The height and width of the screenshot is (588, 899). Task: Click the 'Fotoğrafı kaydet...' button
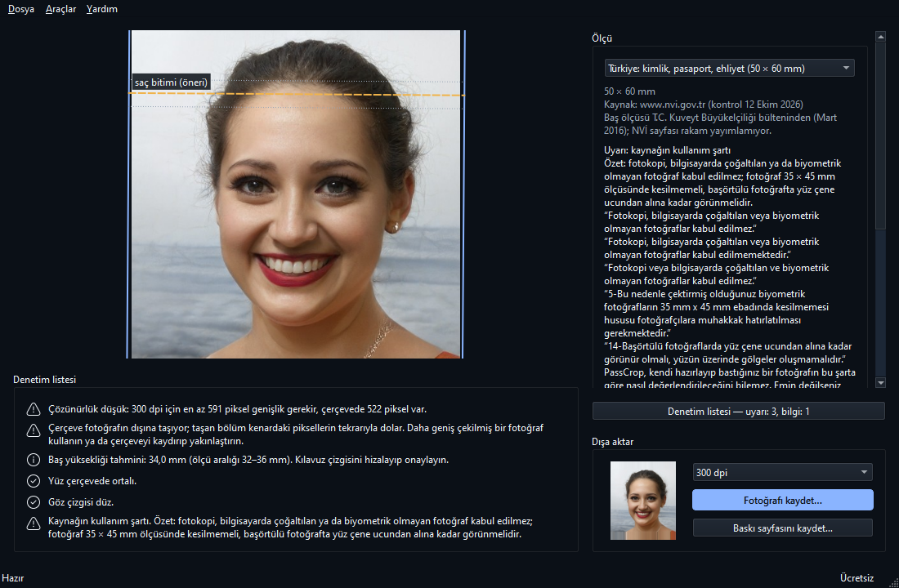tap(783, 501)
